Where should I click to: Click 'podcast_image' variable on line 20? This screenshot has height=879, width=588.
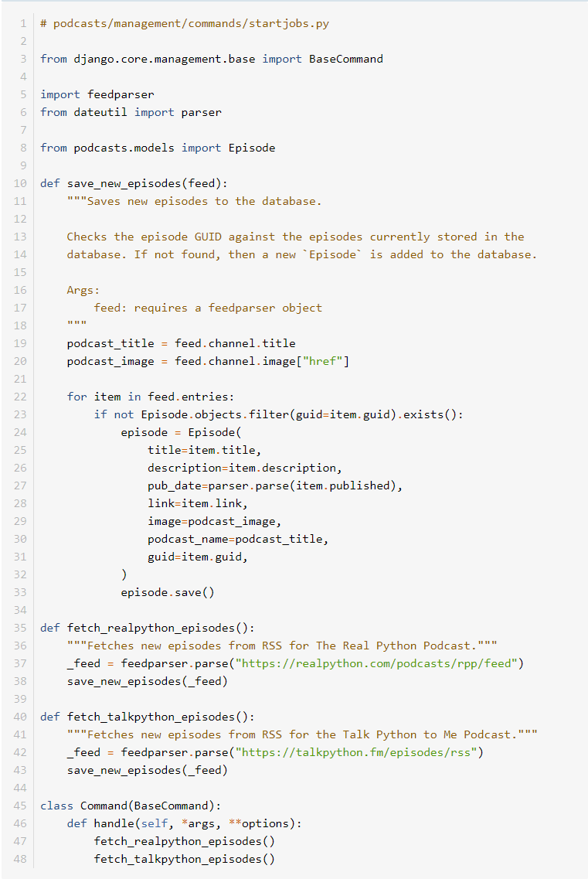[110, 362]
